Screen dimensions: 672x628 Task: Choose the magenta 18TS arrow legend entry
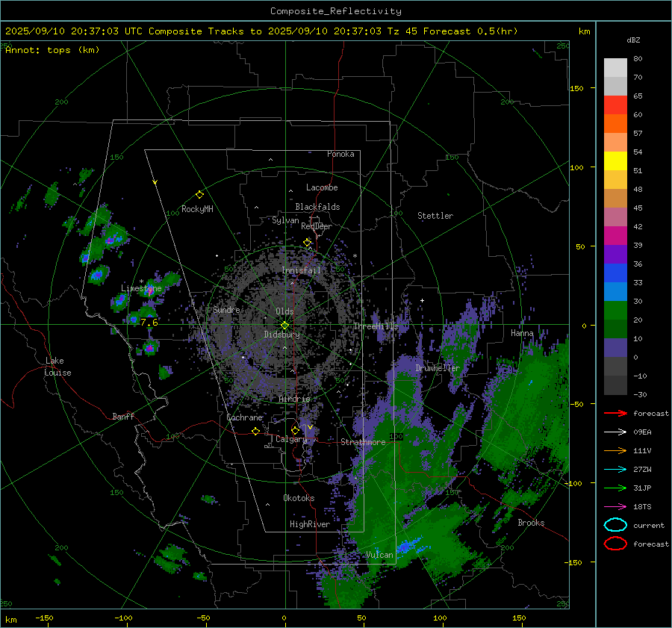click(x=615, y=507)
